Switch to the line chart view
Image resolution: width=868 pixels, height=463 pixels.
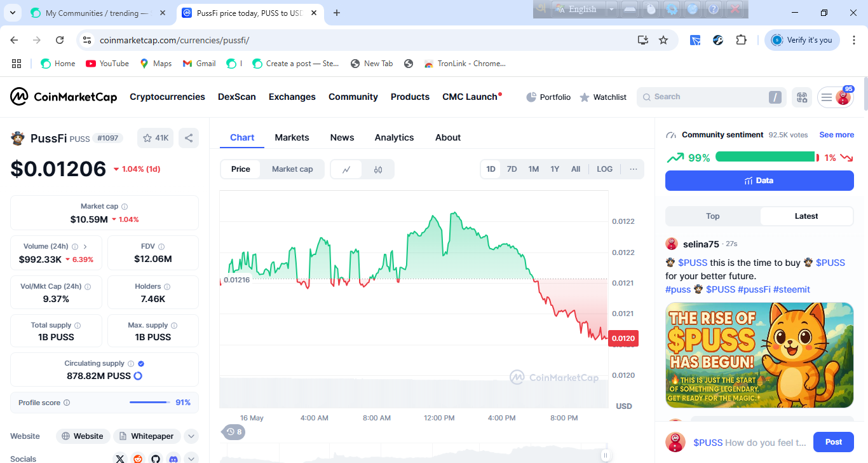(x=346, y=169)
